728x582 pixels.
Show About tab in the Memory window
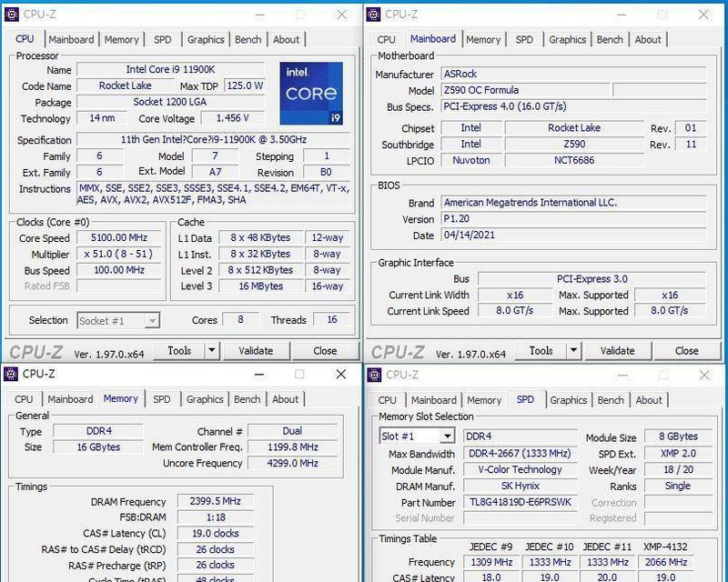click(285, 399)
